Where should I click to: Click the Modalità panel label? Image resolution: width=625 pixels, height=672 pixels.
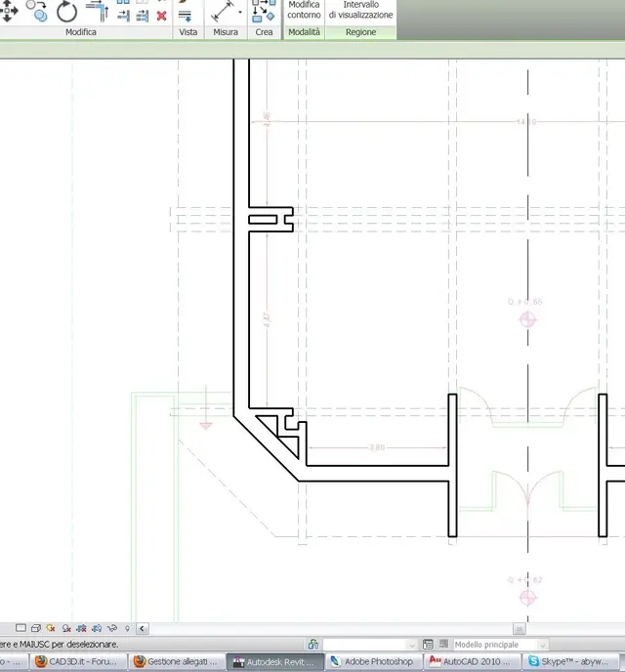click(304, 32)
